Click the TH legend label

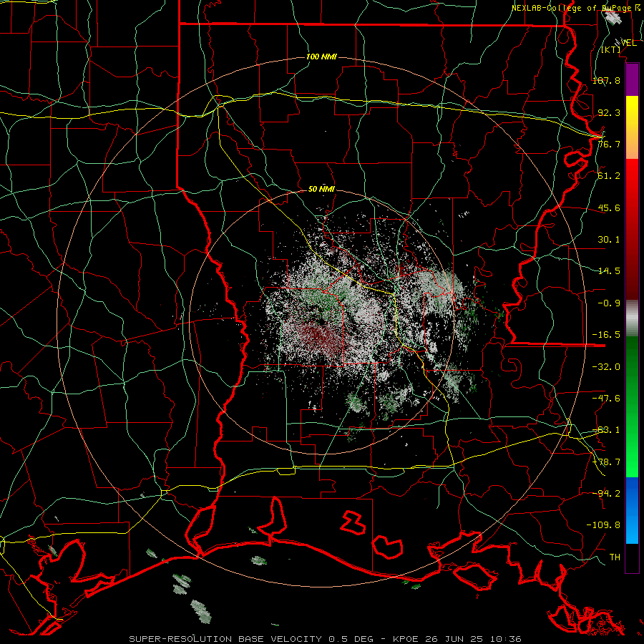pos(615,557)
